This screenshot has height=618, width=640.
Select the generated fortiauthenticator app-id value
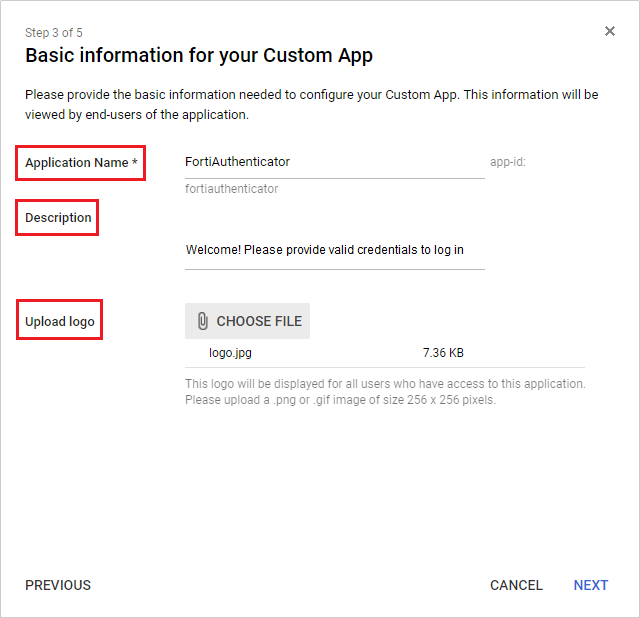232,188
